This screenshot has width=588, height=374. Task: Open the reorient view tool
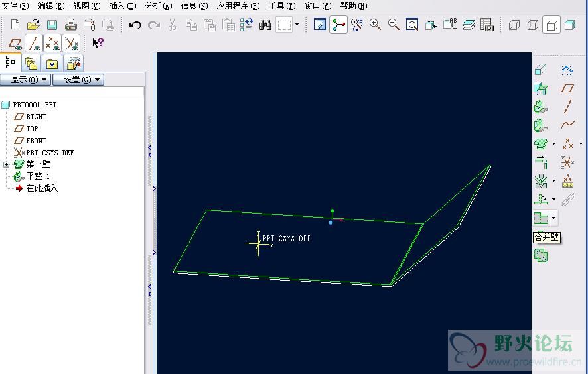coord(431,25)
